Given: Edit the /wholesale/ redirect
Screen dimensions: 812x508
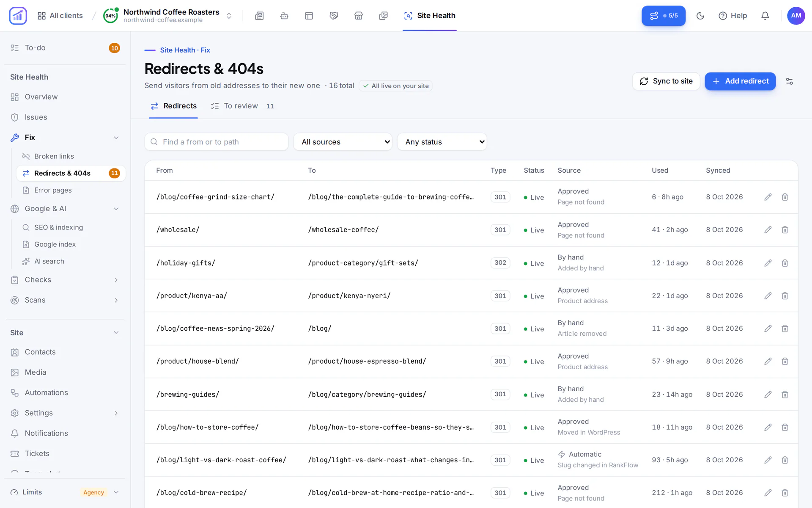Looking at the screenshot, I should point(768,230).
